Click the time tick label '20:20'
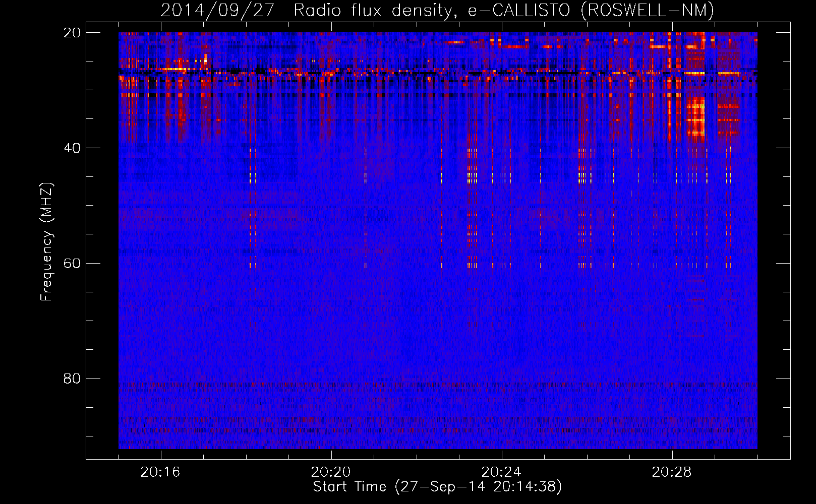This screenshot has height=504, width=816. point(331,472)
